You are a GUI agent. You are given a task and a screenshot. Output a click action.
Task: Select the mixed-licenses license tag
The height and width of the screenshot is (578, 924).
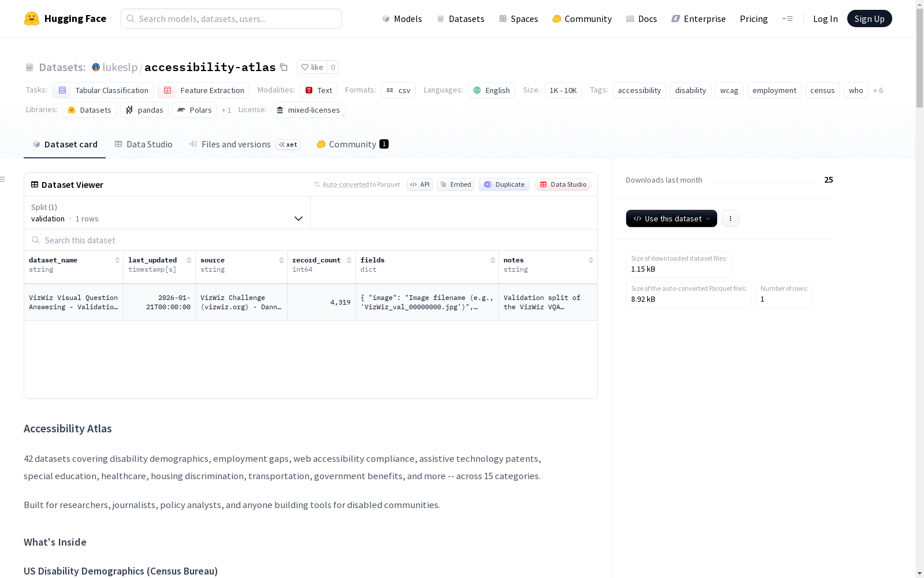[x=308, y=110]
